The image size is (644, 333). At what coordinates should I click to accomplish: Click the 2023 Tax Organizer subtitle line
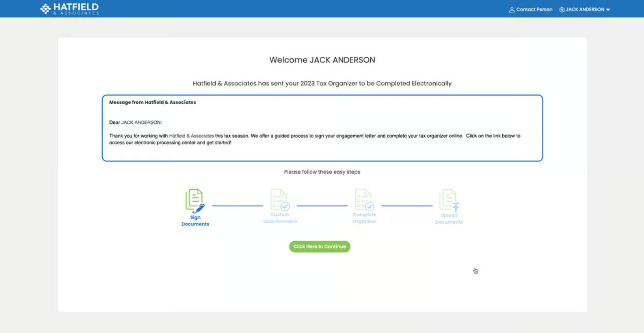point(322,84)
